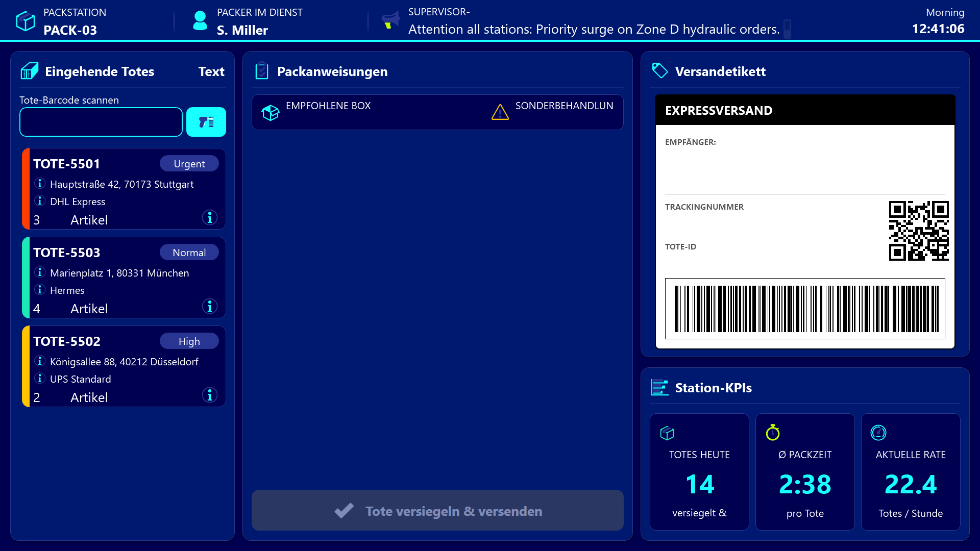980x551 pixels.
Task: Click the Aktuelle Rate value 22.4
Action: [911, 484]
